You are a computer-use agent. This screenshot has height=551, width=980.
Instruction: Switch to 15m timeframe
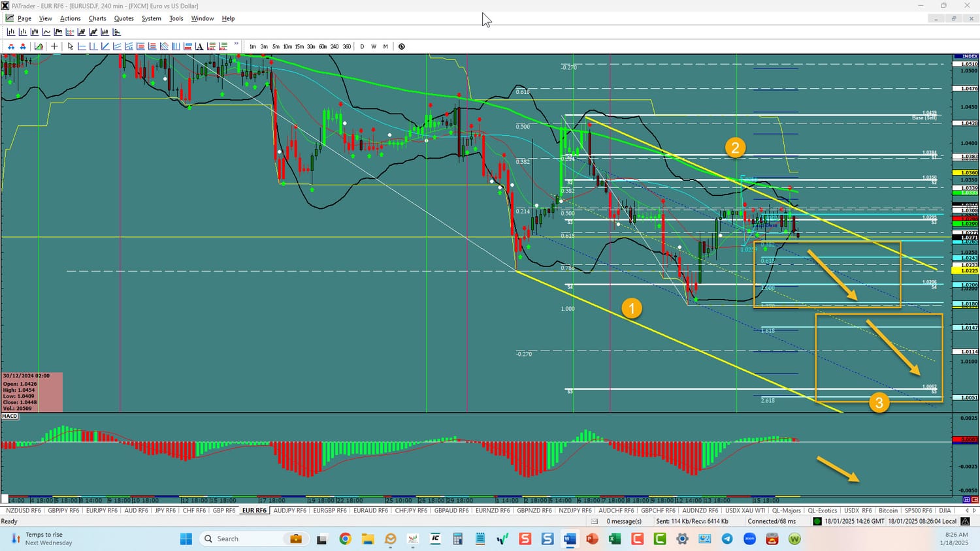pos(299,46)
